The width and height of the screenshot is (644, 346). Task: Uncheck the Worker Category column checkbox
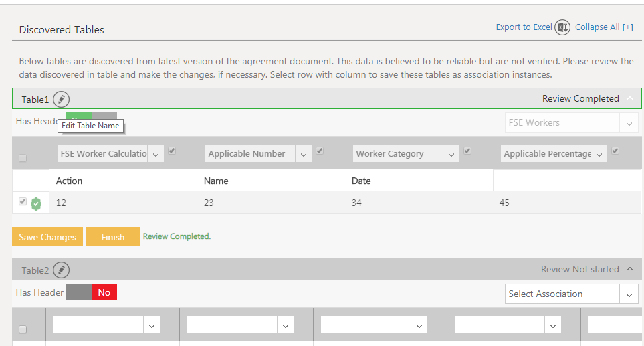467,151
